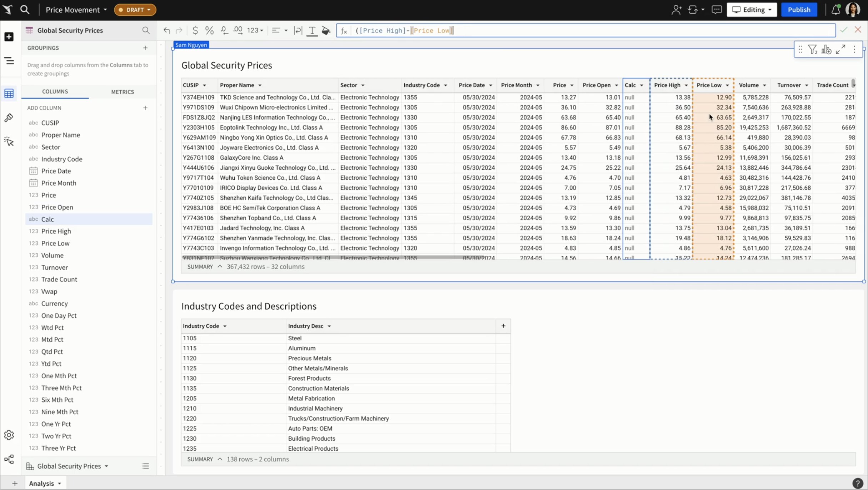This screenshot has height=490, width=868.
Task: Open the 123 number format dropdown
Action: (x=255, y=30)
